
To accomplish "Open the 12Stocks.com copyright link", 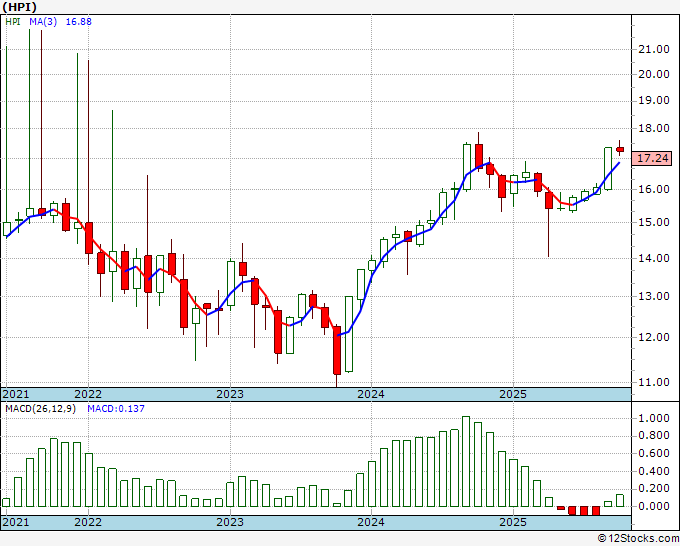I will point(638,539).
